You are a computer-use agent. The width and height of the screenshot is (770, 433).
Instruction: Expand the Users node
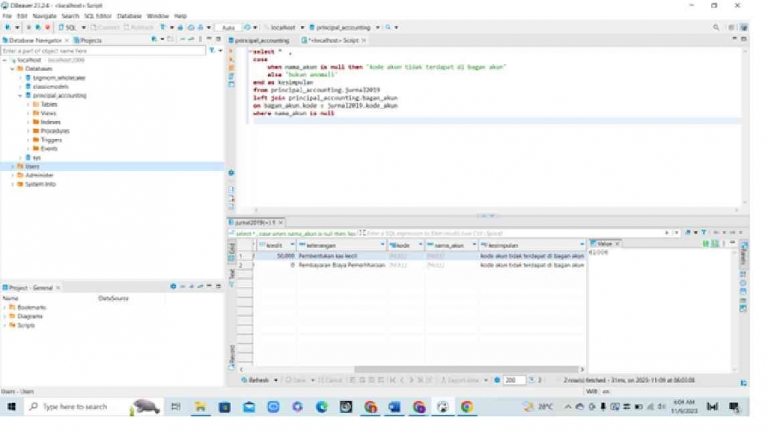tap(13, 166)
